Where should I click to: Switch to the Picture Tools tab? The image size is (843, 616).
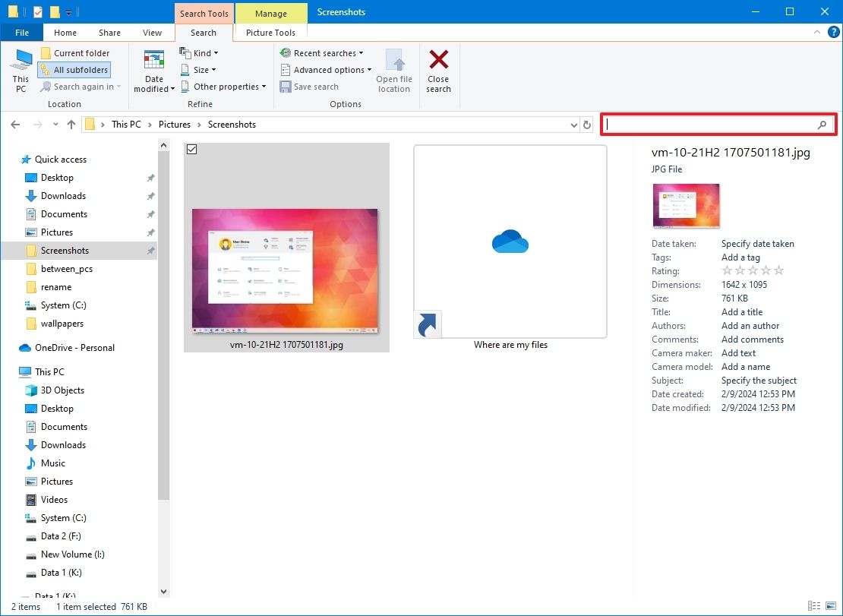(270, 33)
